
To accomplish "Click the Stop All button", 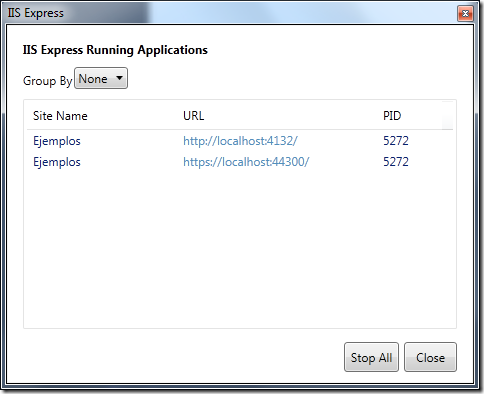I will (371, 357).
